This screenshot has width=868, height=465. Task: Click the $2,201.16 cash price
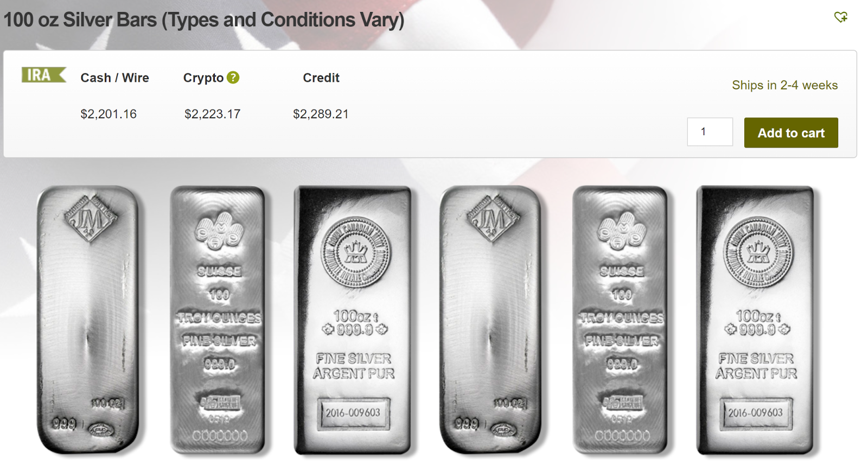coord(108,114)
